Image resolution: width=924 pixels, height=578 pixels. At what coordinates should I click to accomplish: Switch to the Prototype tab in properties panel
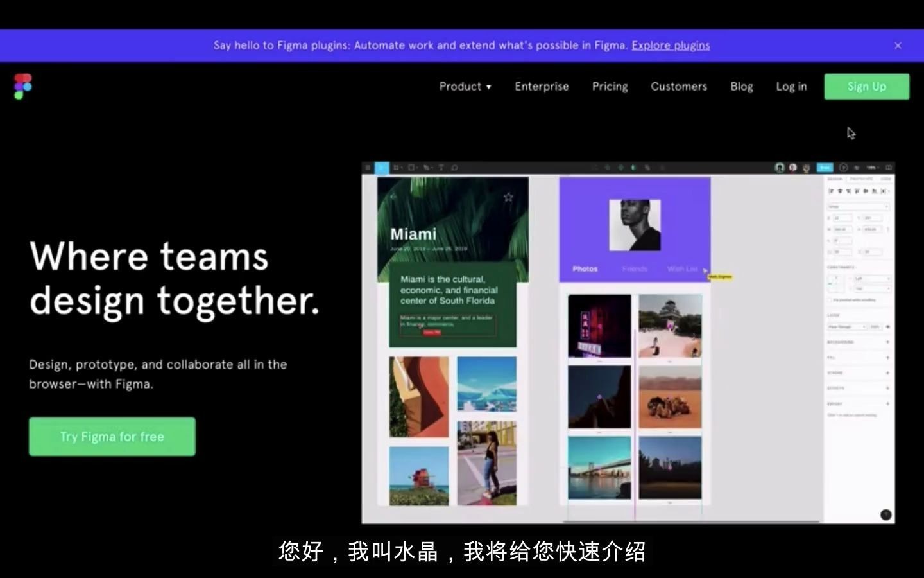(861, 179)
